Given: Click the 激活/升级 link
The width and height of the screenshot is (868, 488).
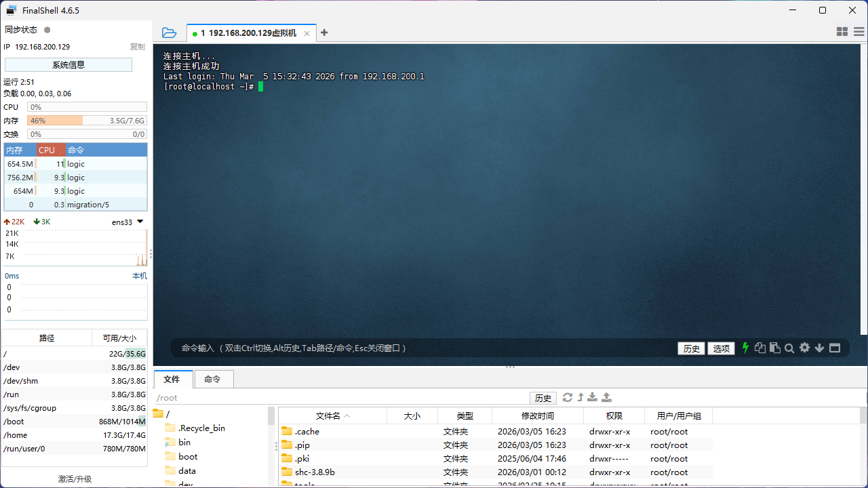Looking at the screenshot, I should click(x=75, y=479).
